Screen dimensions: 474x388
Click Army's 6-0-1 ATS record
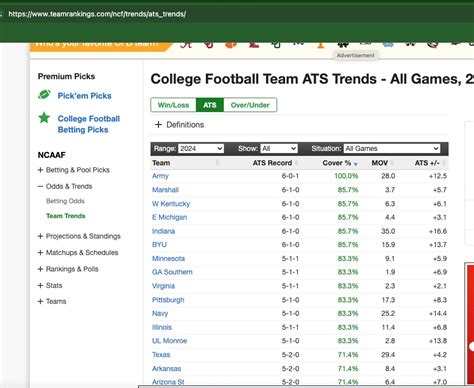pyautogui.click(x=290, y=176)
